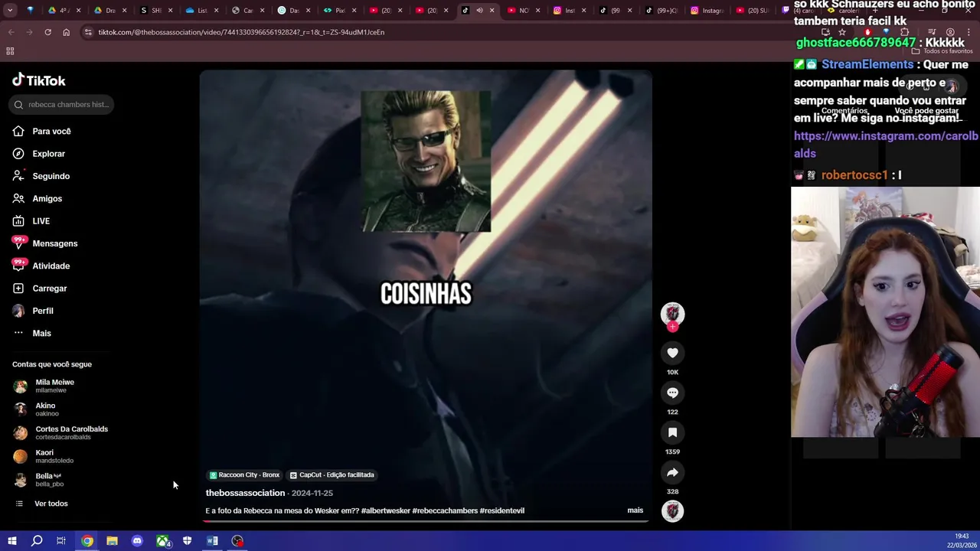Click the TikTok URL address bar
Screen dimensions: 980x551
click(241, 32)
